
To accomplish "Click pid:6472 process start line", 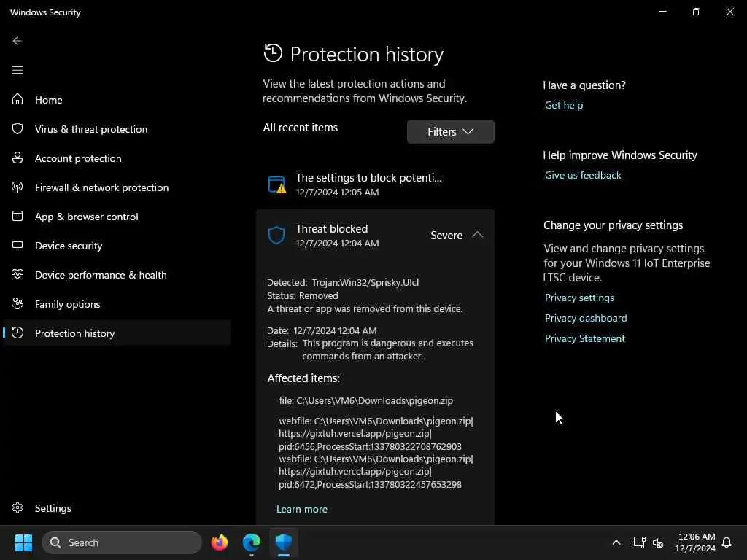I will coord(370,485).
